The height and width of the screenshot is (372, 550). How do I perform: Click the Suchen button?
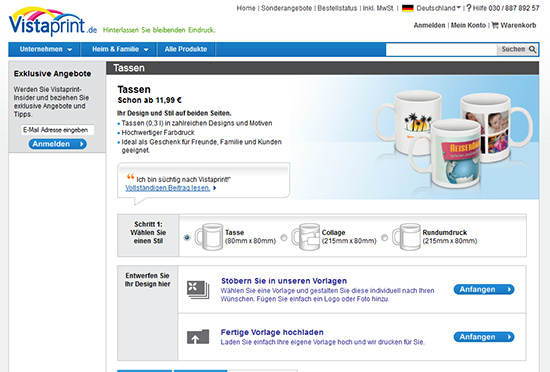[x=517, y=49]
